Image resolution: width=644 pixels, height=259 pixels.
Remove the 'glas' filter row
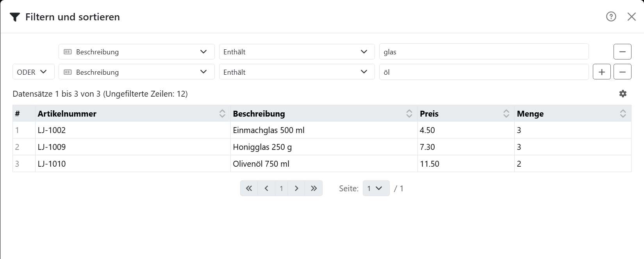[623, 52]
